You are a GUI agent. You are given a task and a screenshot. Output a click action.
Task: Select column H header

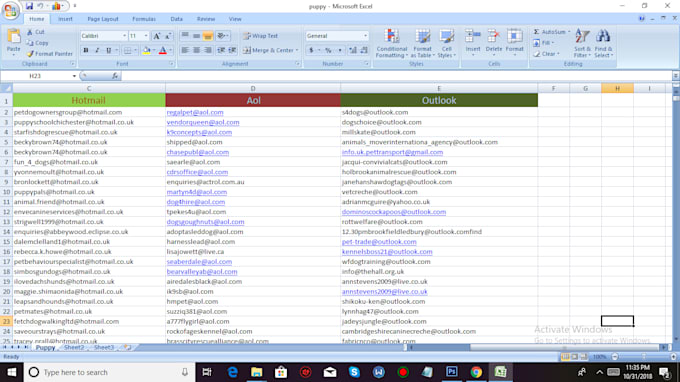(x=617, y=88)
